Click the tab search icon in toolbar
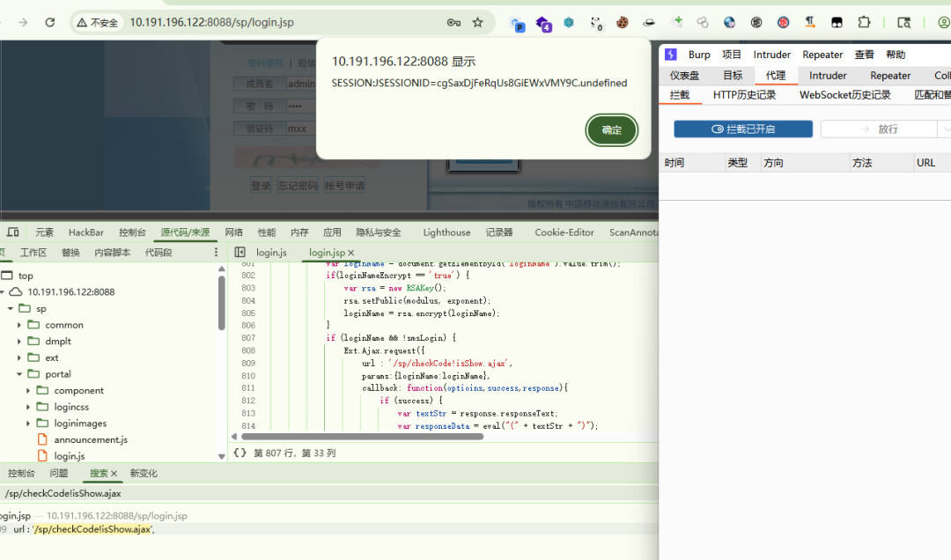The width and height of the screenshot is (951, 560). tap(903, 22)
